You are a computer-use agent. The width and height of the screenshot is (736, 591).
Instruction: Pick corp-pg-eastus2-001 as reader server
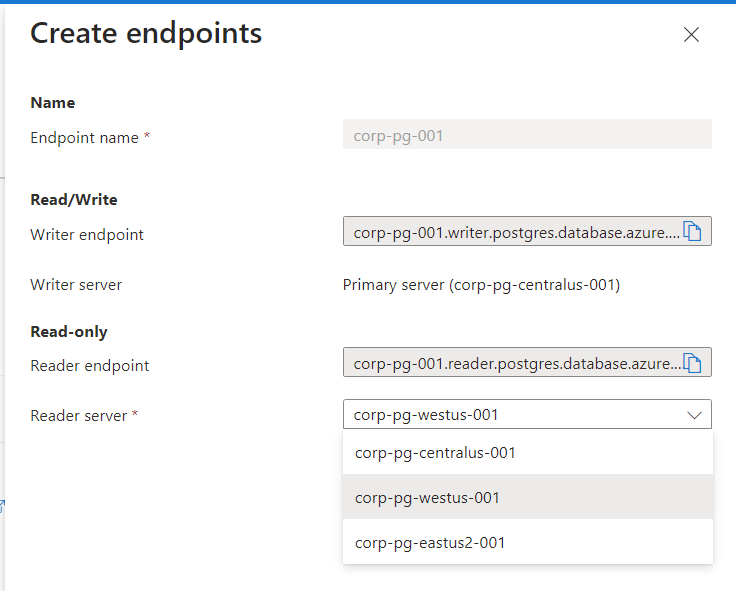(528, 542)
